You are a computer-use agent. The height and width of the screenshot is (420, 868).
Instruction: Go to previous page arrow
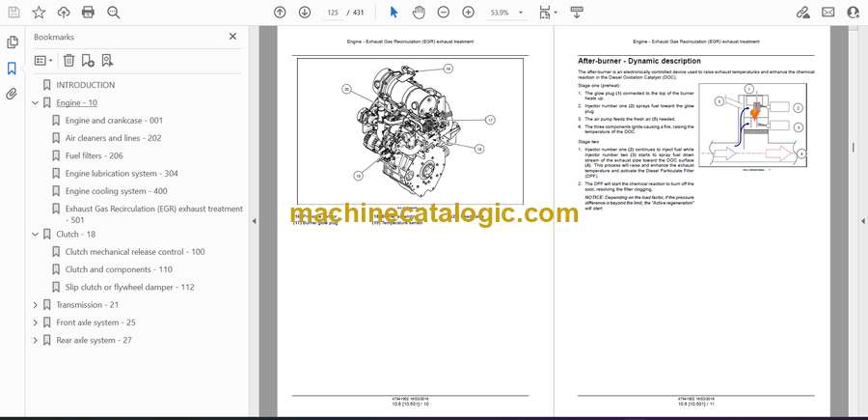coord(280,13)
